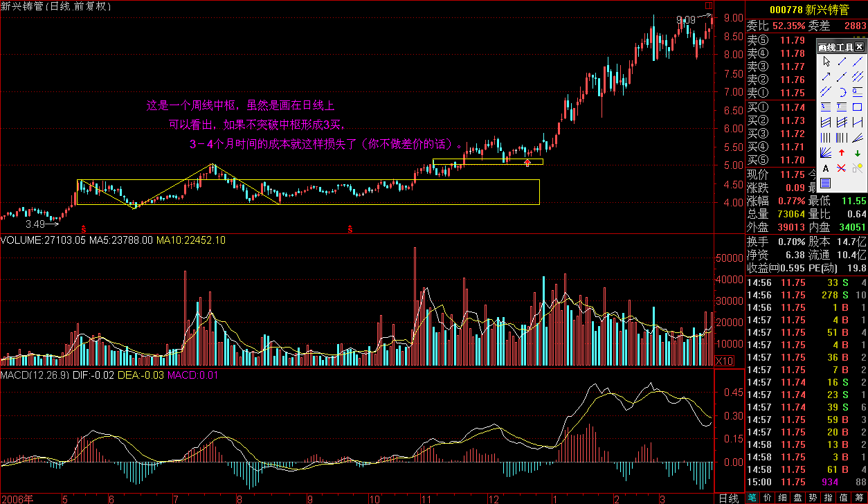This screenshot has height=504, width=868.
Task: Select the ray with arrowhead tool
Action: point(825,76)
